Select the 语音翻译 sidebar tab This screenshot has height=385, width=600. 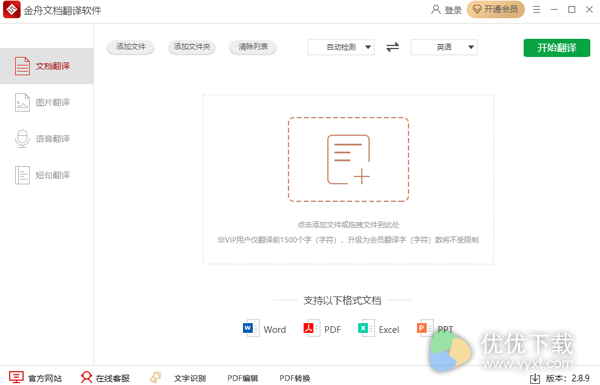pos(47,139)
